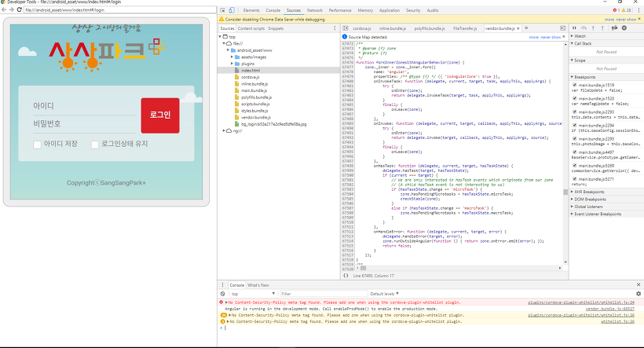This screenshot has height=348, width=644.
Task: Click the red error count indicator
Action: [x=616, y=10]
